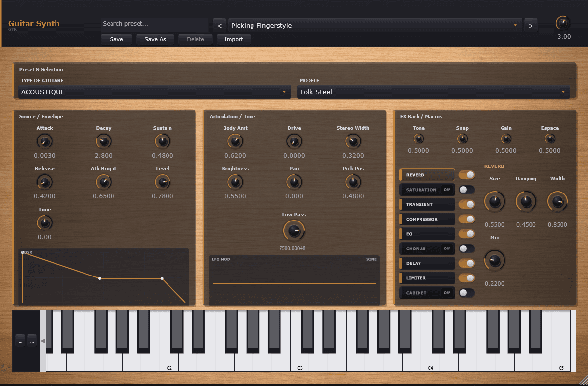The image size is (588, 386).
Task: Open the Picking Fingerstyle preset list
Action: 374,25
